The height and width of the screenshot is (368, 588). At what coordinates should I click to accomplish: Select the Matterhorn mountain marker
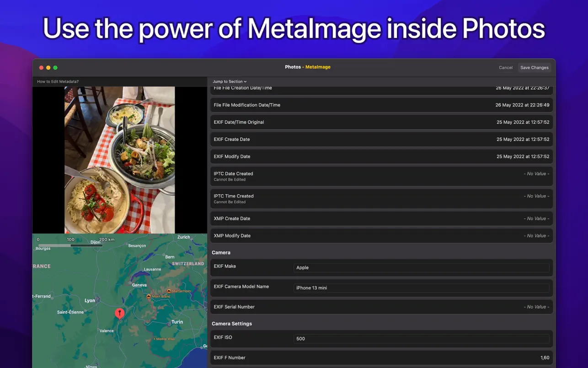(169, 291)
